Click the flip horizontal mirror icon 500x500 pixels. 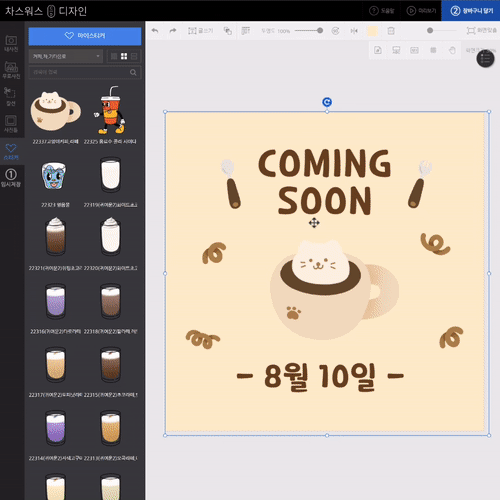coord(354,31)
